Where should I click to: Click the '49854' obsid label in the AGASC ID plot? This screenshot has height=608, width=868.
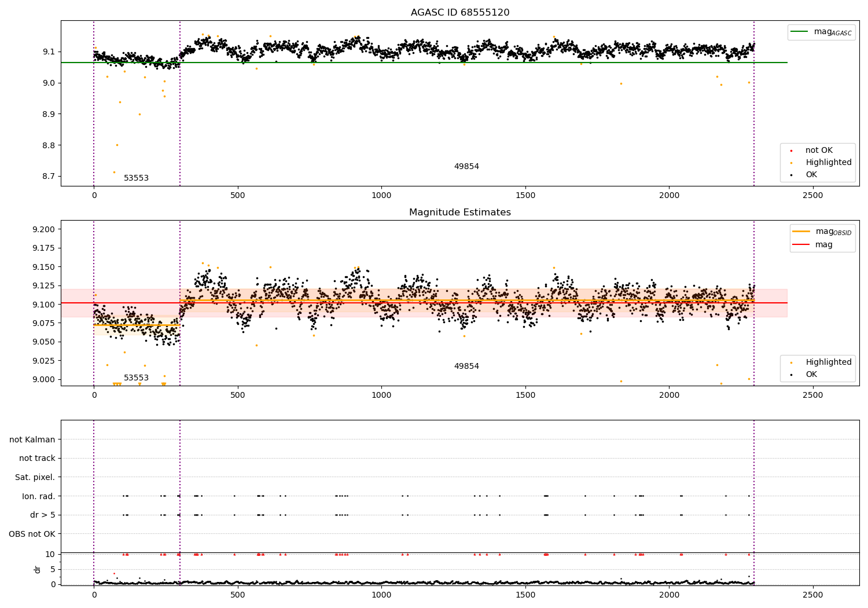point(466,167)
